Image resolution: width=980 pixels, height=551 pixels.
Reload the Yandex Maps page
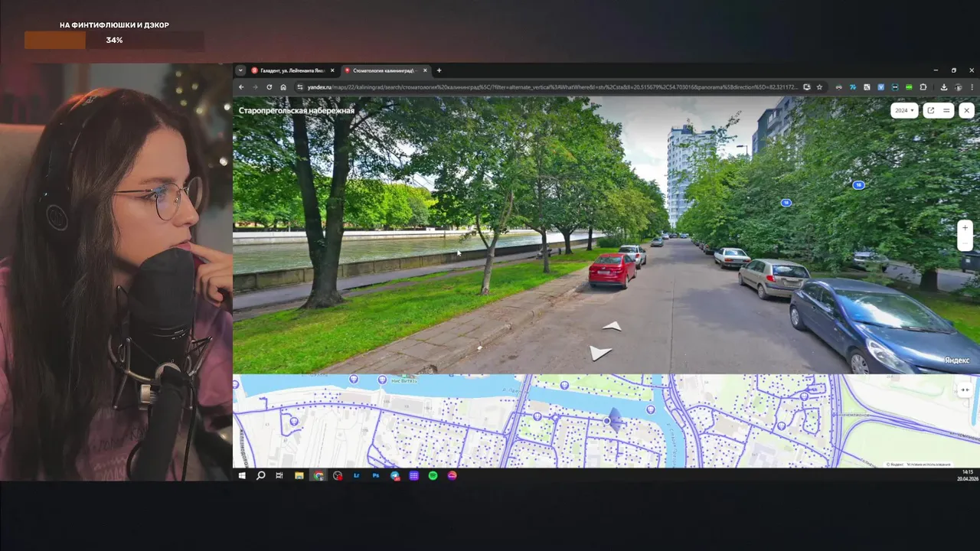point(269,87)
